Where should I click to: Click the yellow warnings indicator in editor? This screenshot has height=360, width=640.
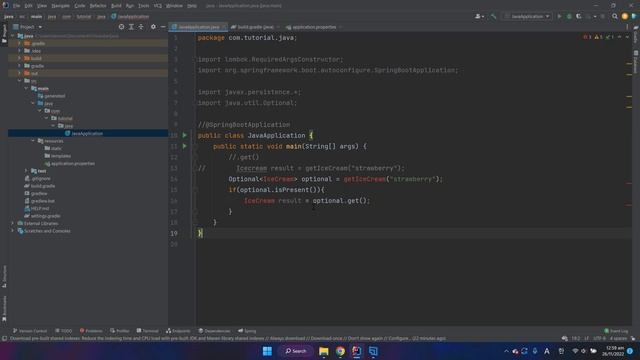598,37
